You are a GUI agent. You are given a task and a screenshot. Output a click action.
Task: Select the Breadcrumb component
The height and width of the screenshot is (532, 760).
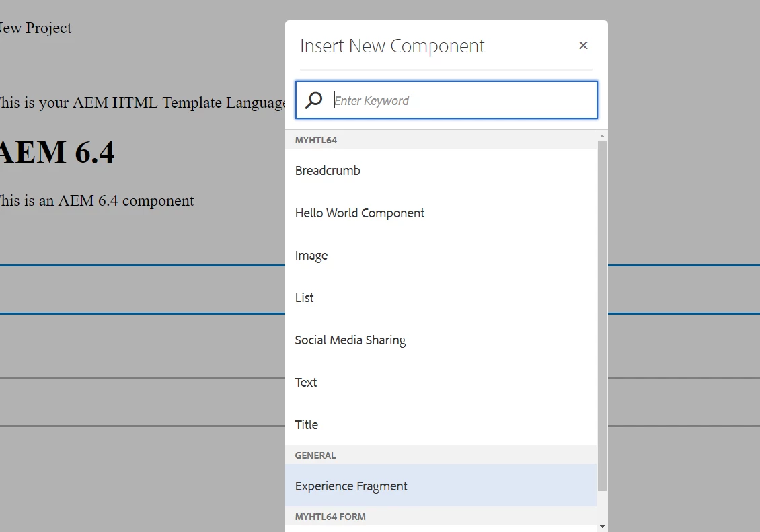tap(441, 171)
